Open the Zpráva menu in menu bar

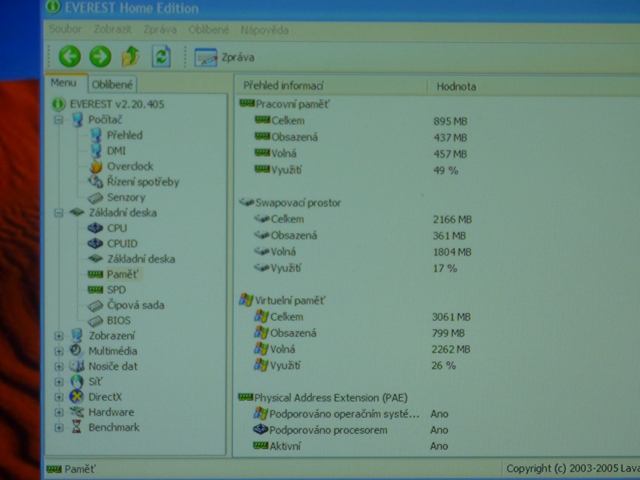click(x=160, y=30)
